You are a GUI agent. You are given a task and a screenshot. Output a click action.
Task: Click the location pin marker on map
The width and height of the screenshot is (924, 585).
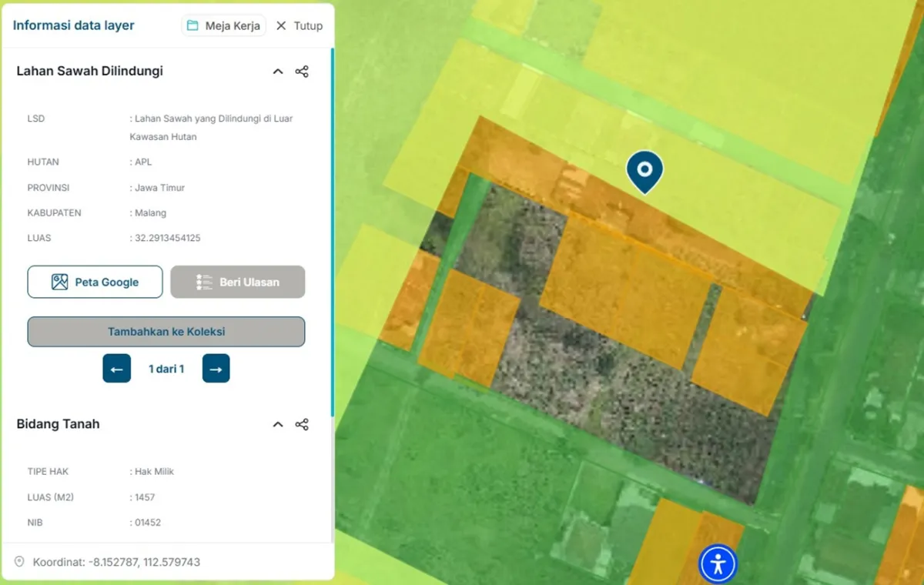(x=644, y=172)
